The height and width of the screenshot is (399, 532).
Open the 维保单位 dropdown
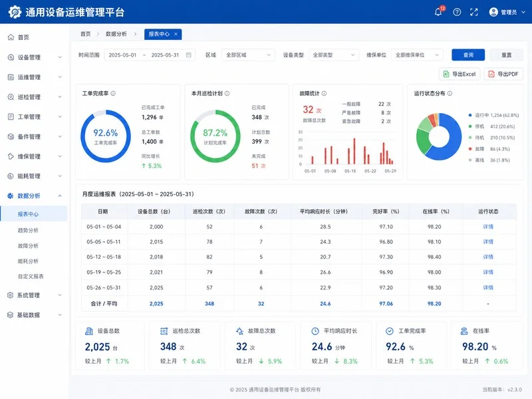pos(418,55)
